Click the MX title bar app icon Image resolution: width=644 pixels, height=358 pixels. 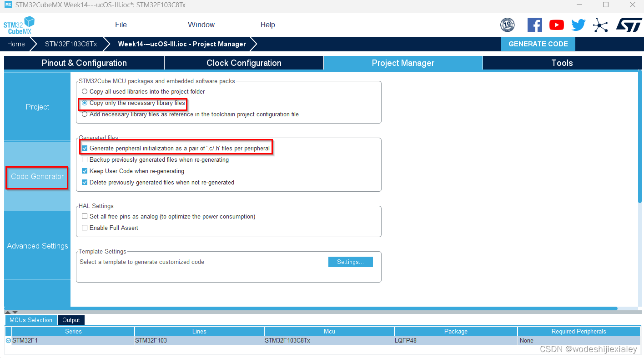[8, 5]
